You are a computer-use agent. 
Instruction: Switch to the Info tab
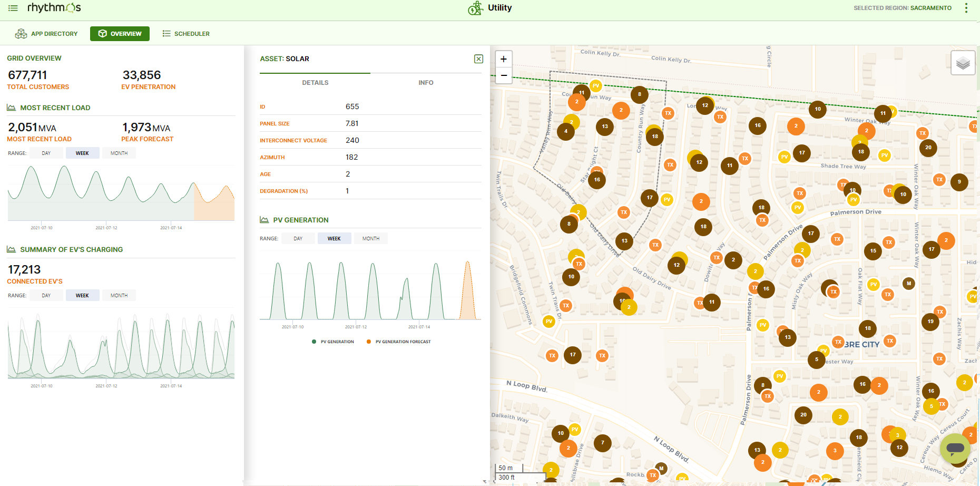coord(426,83)
